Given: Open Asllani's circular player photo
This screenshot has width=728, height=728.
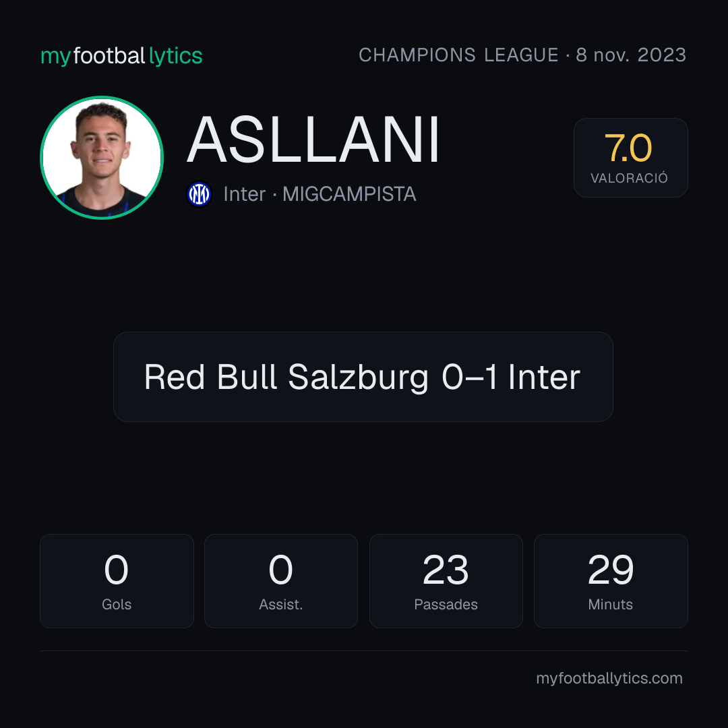Looking at the screenshot, I should coord(102,158).
